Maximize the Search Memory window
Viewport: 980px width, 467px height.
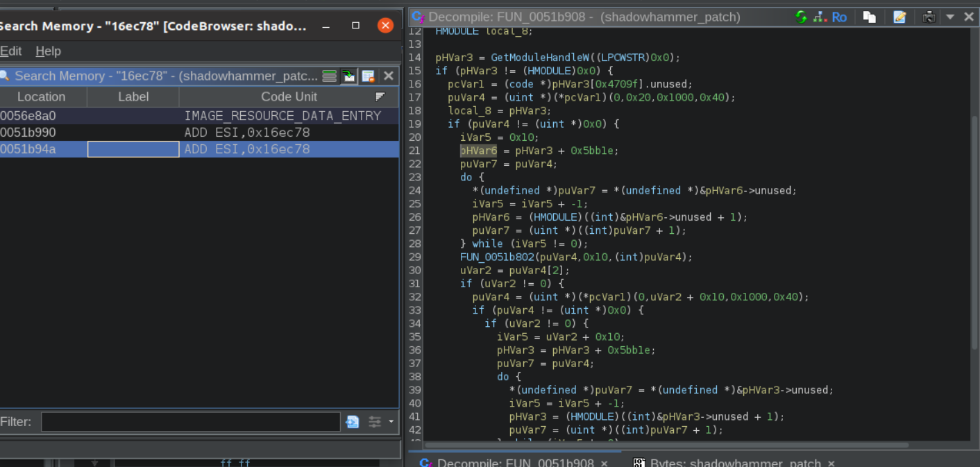click(356, 26)
